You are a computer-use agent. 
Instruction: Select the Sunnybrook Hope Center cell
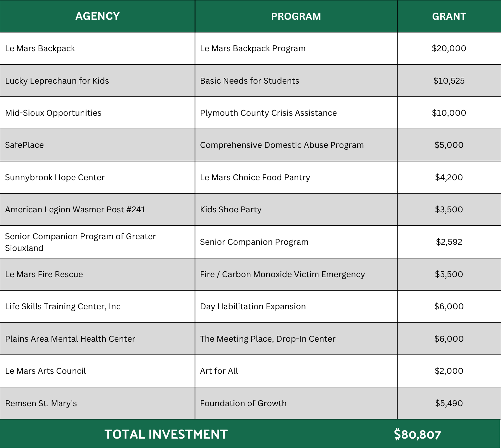[97, 177]
